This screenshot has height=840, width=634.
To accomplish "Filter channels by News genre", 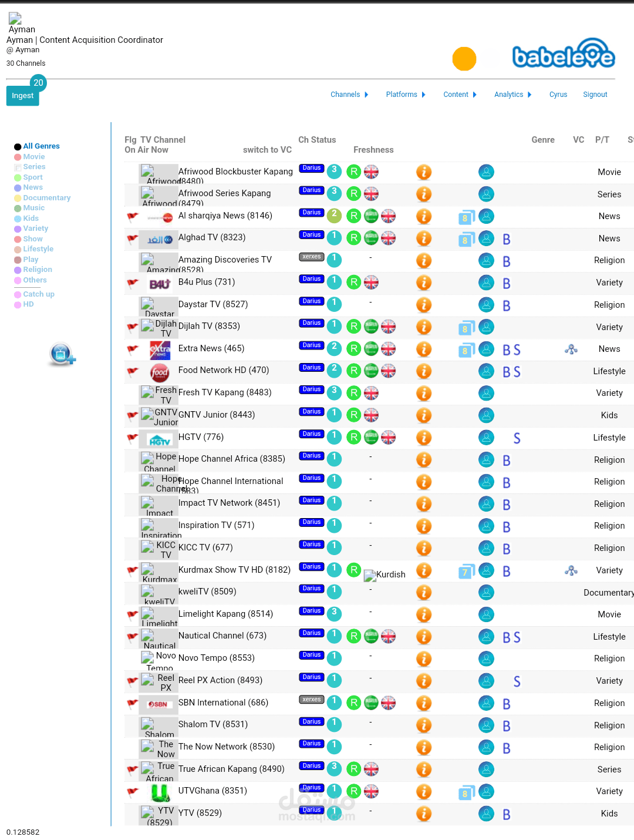I will coord(33,187).
